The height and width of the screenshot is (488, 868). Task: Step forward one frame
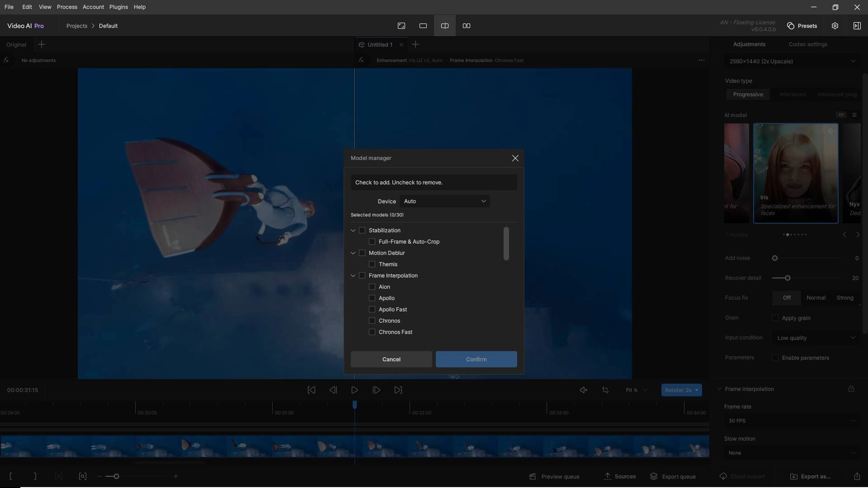click(x=377, y=390)
